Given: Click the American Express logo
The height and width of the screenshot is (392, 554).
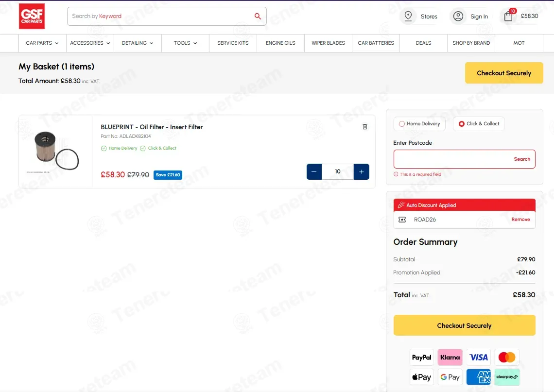Looking at the screenshot, I should pyautogui.click(x=478, y=377).
